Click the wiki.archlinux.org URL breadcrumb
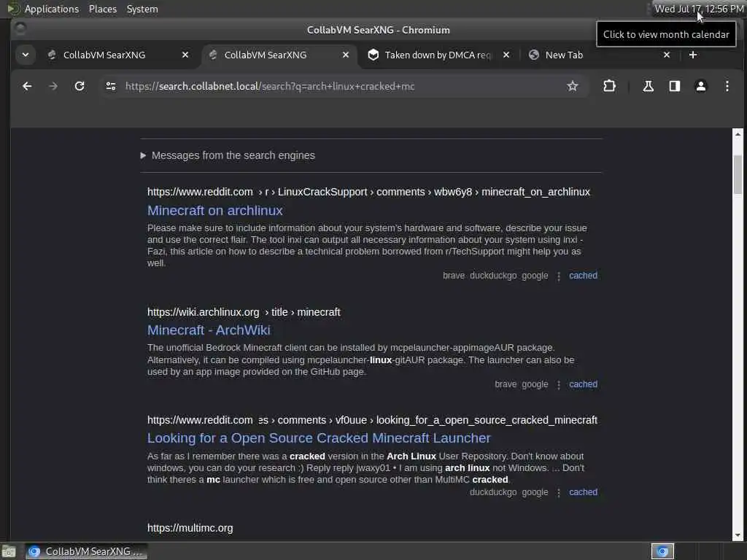Viewport: 747px width, 560px height. tap(244, 312)
